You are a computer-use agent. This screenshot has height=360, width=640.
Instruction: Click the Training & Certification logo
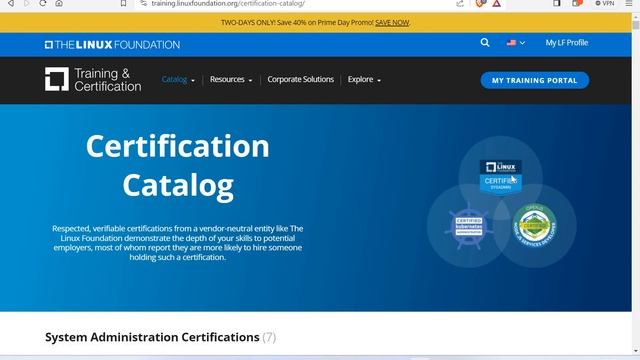pos(93,79)
